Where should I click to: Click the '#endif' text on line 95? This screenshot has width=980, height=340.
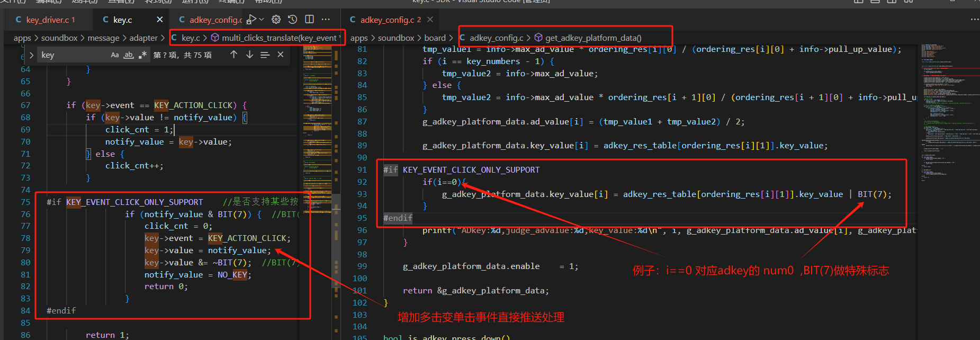398,218
